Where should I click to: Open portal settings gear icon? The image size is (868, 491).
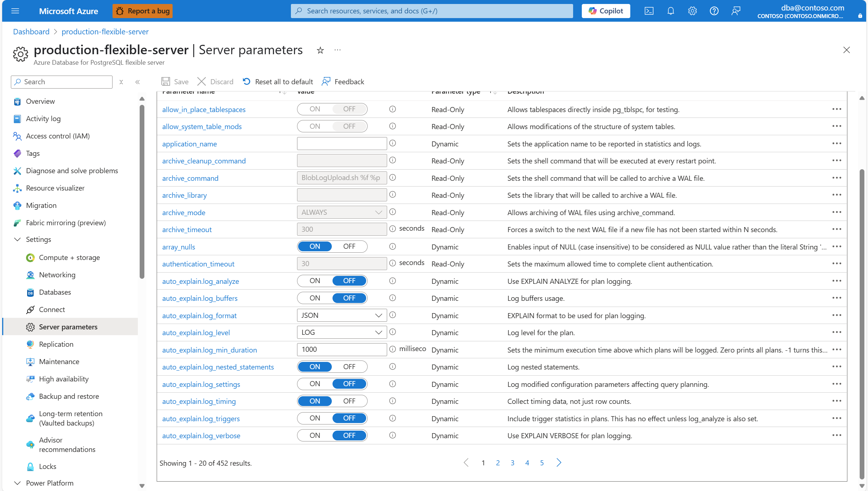(x=692, y=11)
